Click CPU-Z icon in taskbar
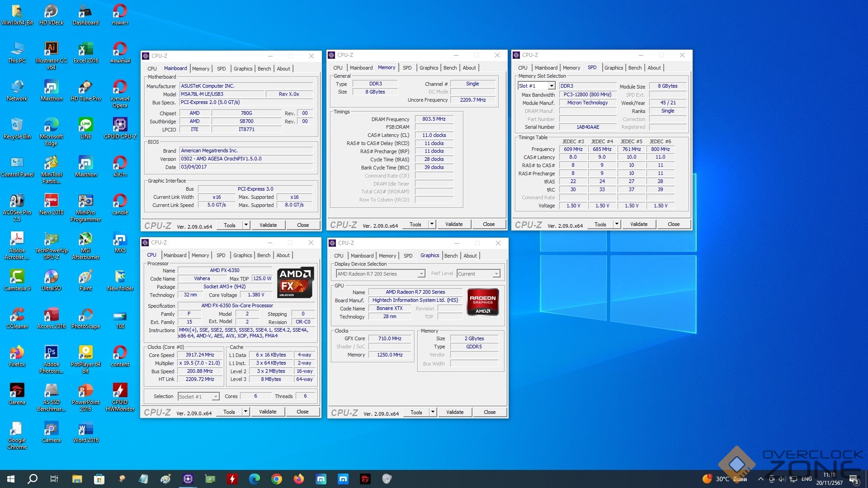 [188, 479]
